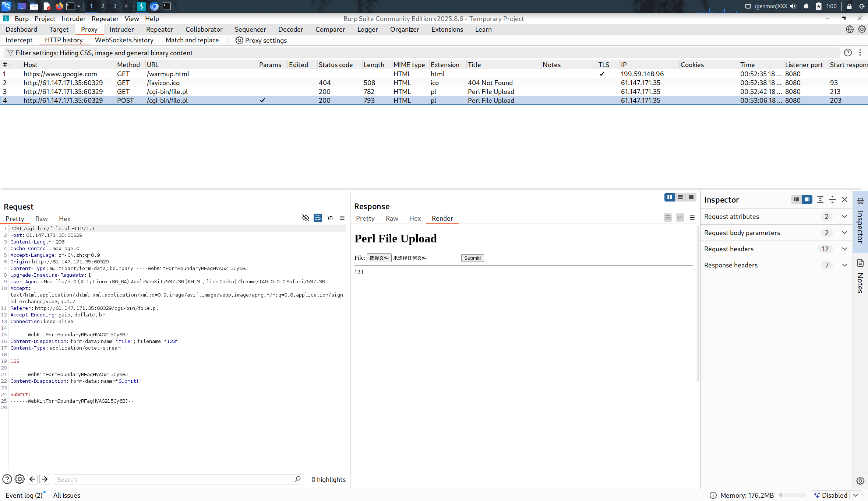Open Request panel hamburger menu

(342, 218)
